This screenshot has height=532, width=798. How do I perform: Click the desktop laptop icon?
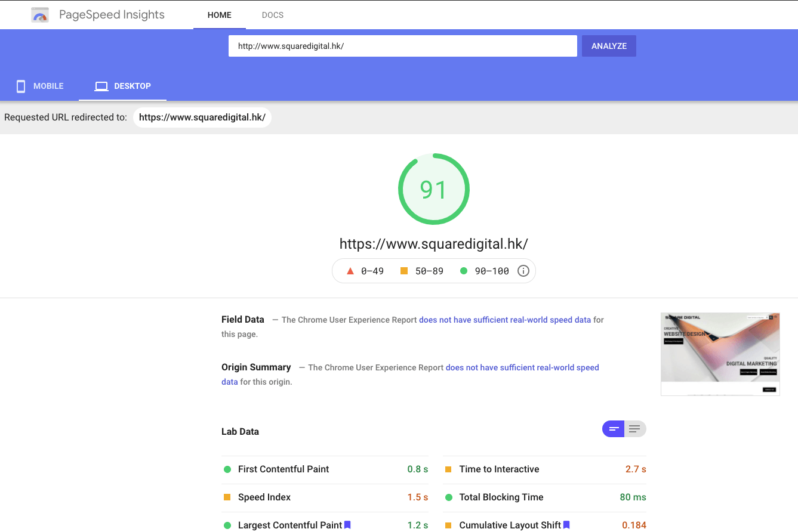pyautogui.click(x=101, y=86)
